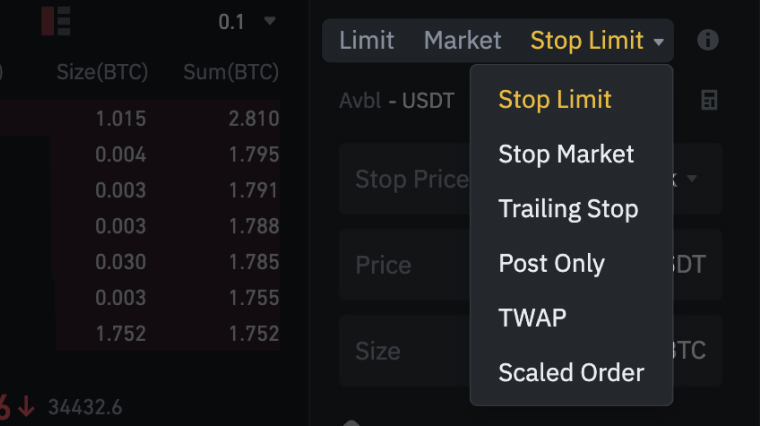Choose Stop Market from the list
The image size is (760, 426).
point(566,154)
